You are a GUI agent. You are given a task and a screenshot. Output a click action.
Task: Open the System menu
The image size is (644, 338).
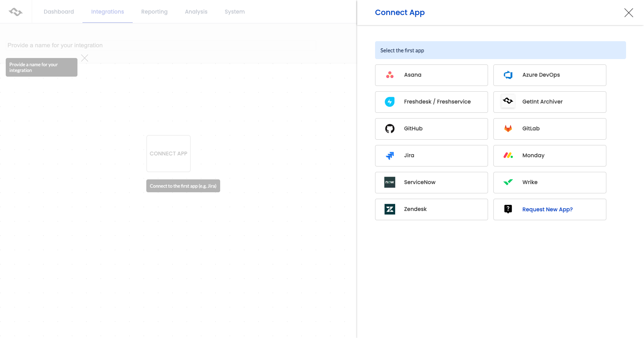(235, 11)
